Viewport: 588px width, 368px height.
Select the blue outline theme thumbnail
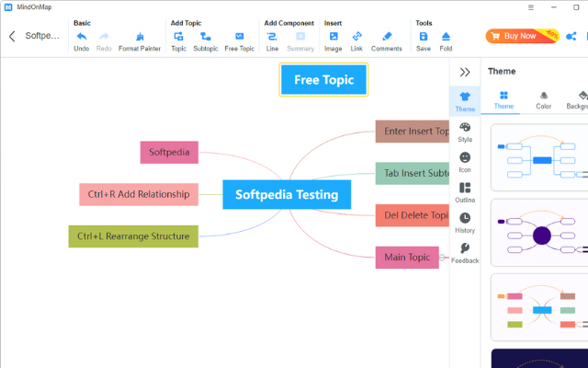539,157
